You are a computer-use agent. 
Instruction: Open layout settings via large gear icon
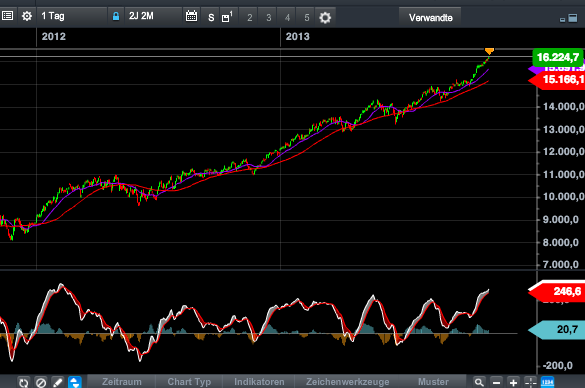click(325, 18)
